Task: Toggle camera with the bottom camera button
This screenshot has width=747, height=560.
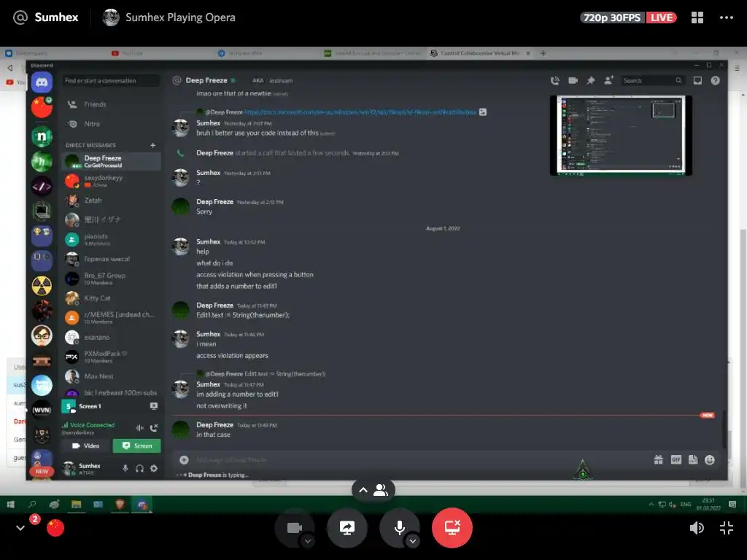Action: pos(294,528)
